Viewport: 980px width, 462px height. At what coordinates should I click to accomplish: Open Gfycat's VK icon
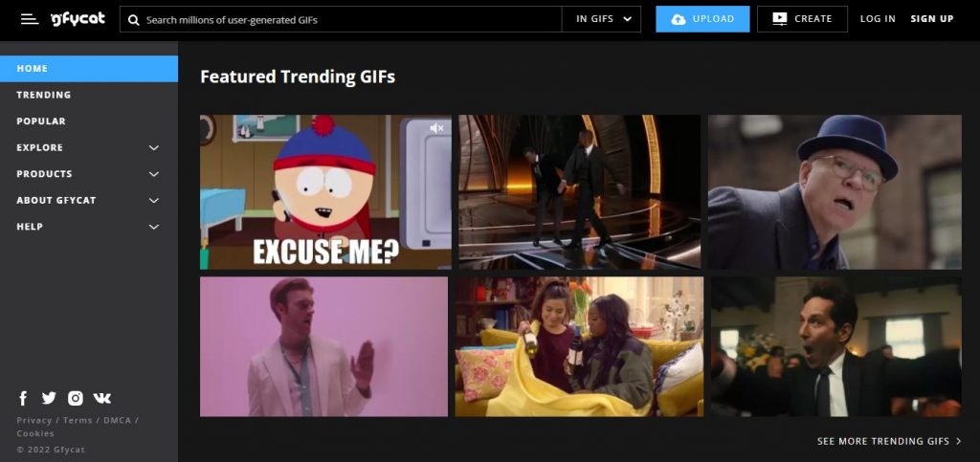[x=101, y=398]
